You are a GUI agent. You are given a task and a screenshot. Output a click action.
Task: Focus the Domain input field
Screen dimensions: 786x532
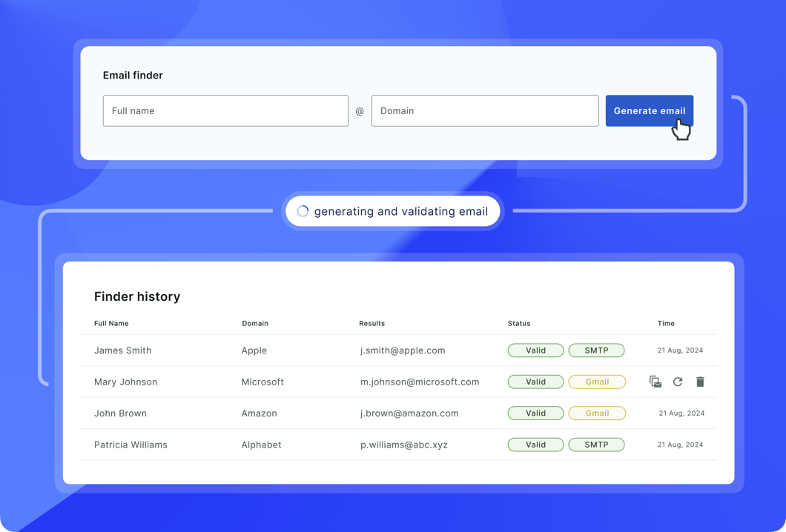[x=485, y=110]
